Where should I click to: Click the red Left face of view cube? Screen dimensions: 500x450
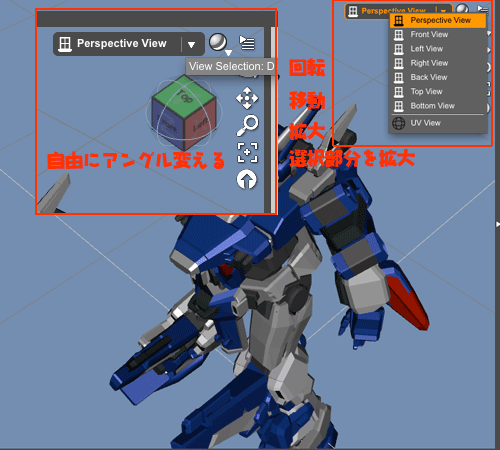pyautogui.click(x=200, y=124)
